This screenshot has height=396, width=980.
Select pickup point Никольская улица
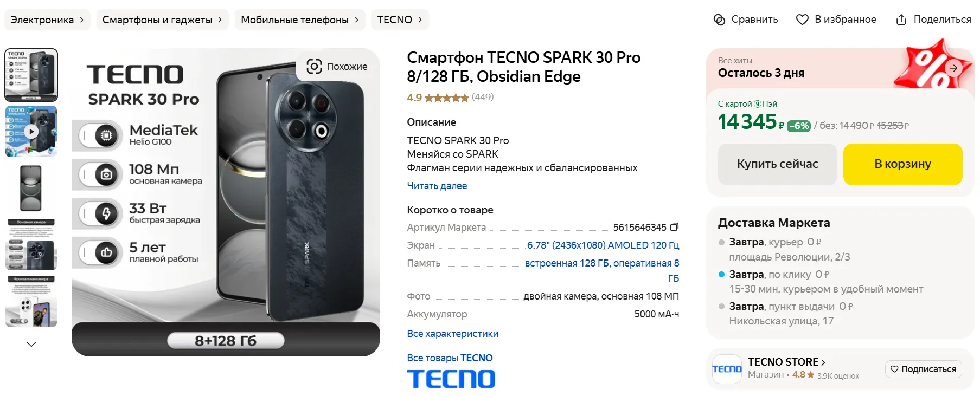coord(785,314)
